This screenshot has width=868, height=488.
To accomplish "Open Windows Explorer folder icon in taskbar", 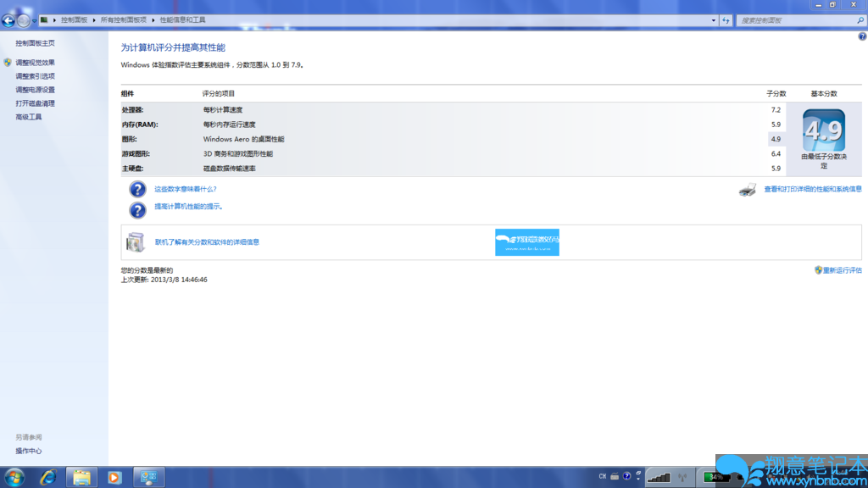I will [81, 477].
